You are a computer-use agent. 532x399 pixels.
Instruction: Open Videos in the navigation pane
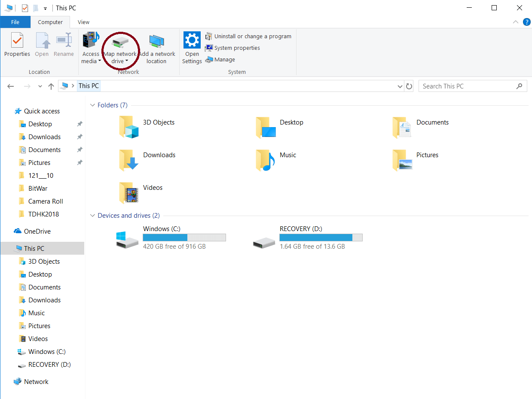click(x=38, y=339)
